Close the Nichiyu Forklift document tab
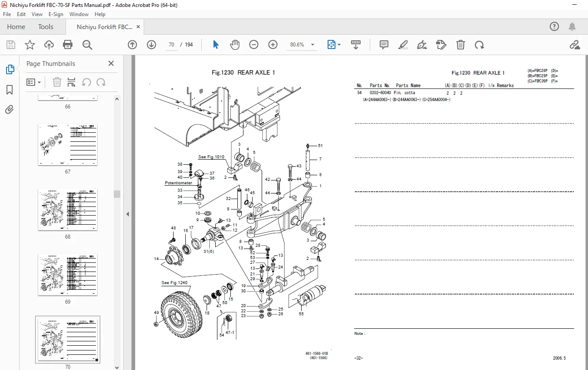Image resolution: width=588 pixels, height=370 pixels. tap(138, 27)
